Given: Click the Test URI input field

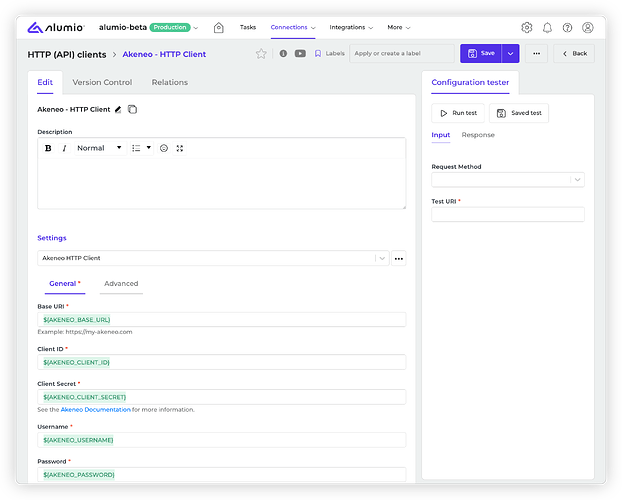Looking at the screenshot, I should (x=507, y=214).
